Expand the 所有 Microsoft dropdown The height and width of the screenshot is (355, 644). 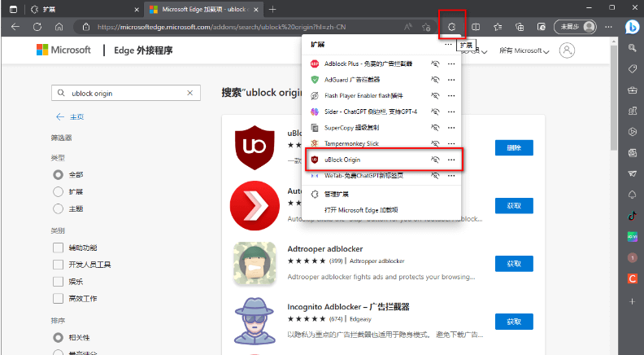click(524, 50)
